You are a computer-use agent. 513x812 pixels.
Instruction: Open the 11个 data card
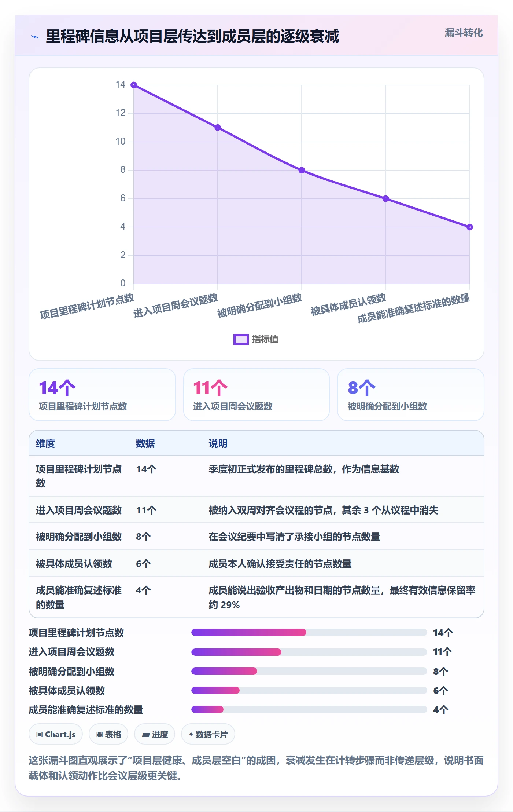point(256,395)
